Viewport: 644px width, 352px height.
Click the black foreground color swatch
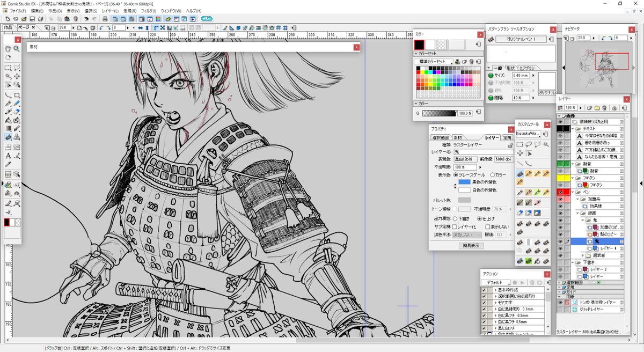tap(419, 45)
